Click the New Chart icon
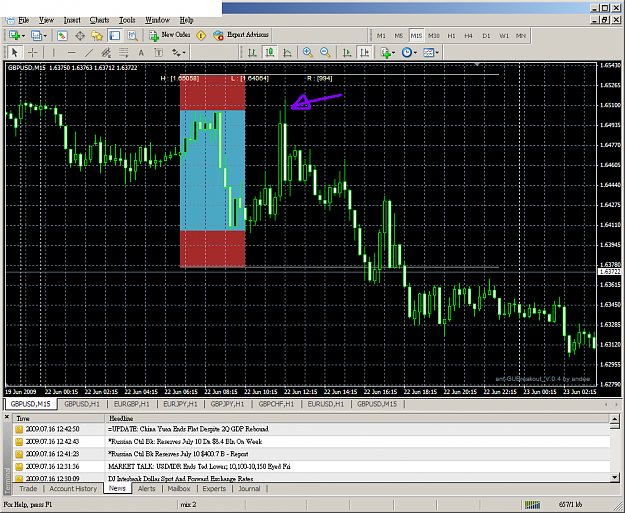Viewport: 625px width, 513px height. (15, 35)
